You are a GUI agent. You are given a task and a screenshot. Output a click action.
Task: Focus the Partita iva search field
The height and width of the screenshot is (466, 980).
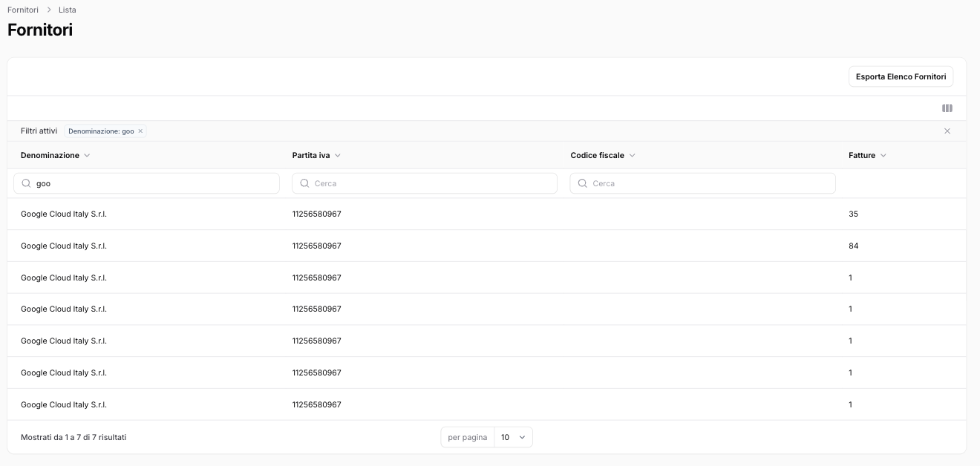click(431, 183)
